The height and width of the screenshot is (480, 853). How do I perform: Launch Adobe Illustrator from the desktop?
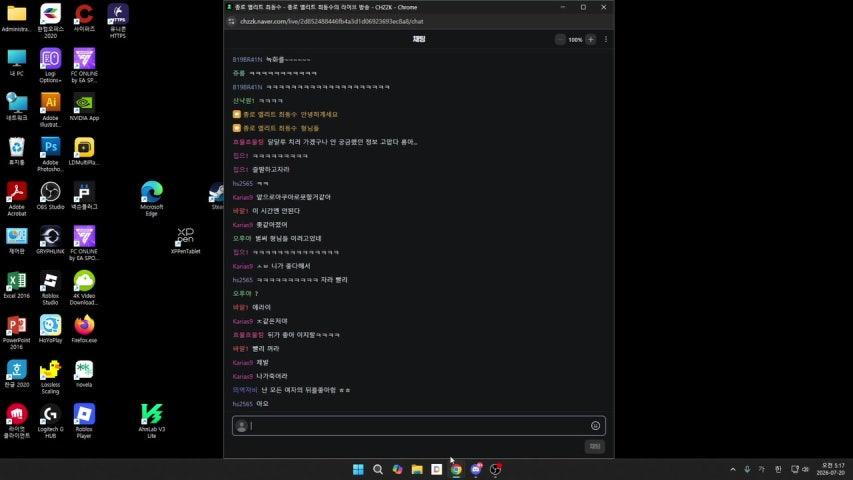tap(51, 110)
